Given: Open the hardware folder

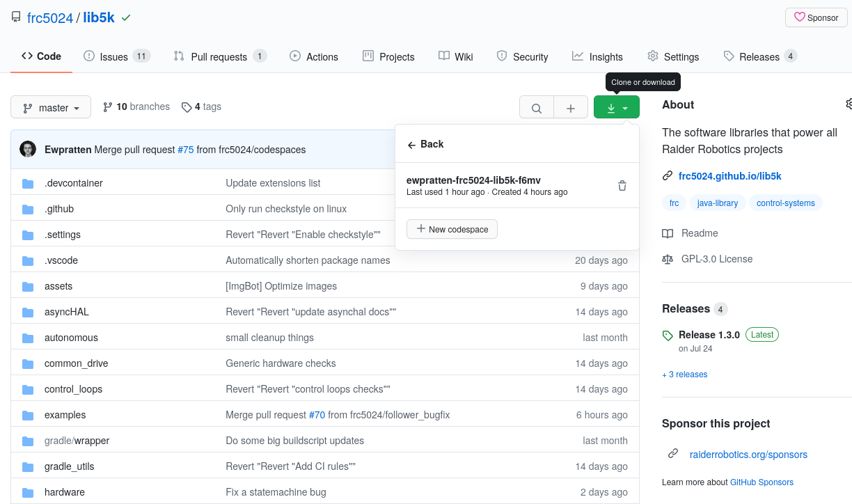Looking at the screenshot, I should [65, 492].
